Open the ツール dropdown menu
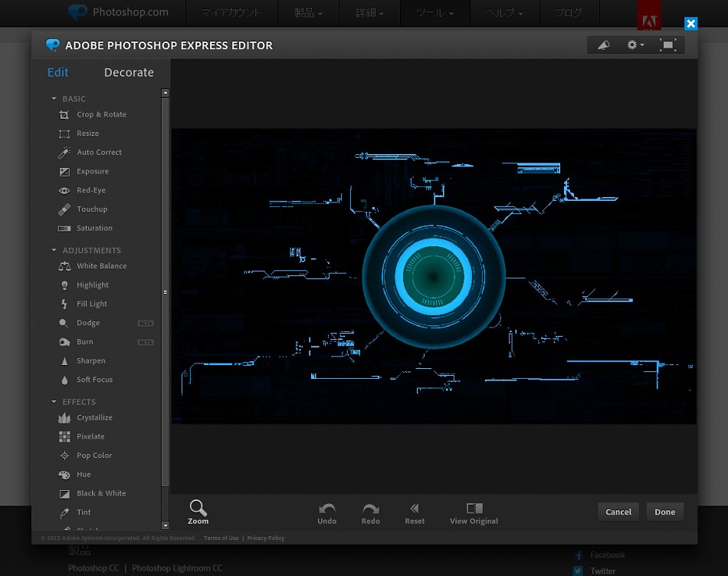The image size is (728, 576). click(435, 13)
